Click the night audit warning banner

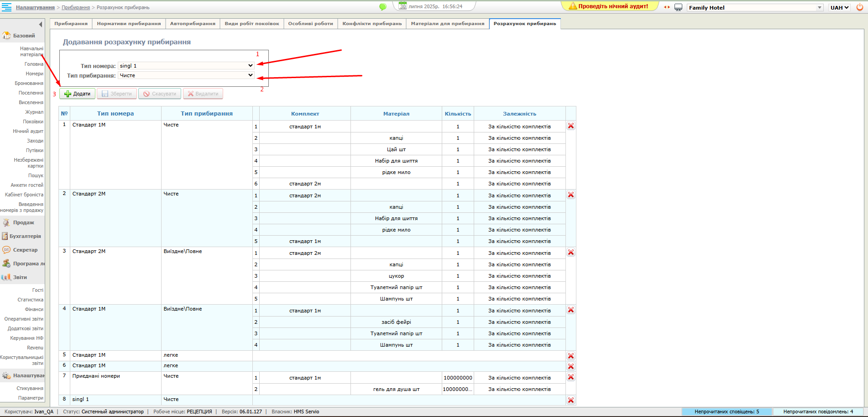point(609,6)
